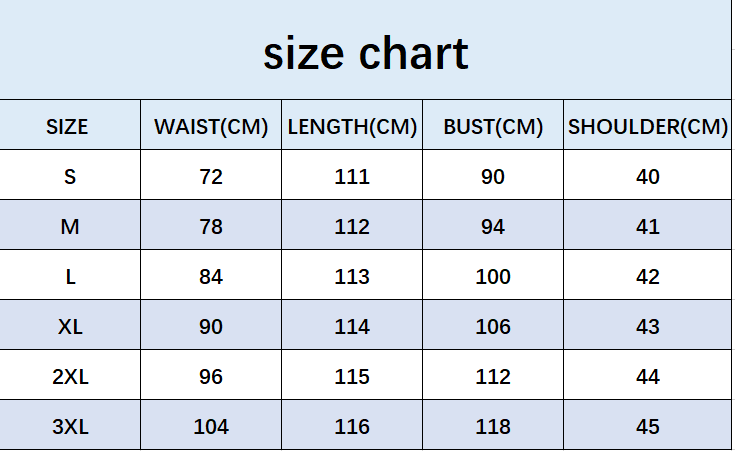
Task: Select shoulder value 40 for size S
Action: click(648, 177)
